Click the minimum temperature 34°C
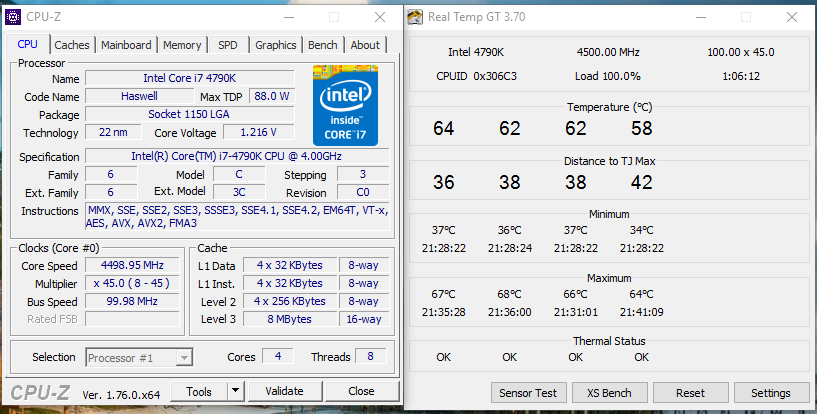817x414 pixels. click(x=641, y=230)
